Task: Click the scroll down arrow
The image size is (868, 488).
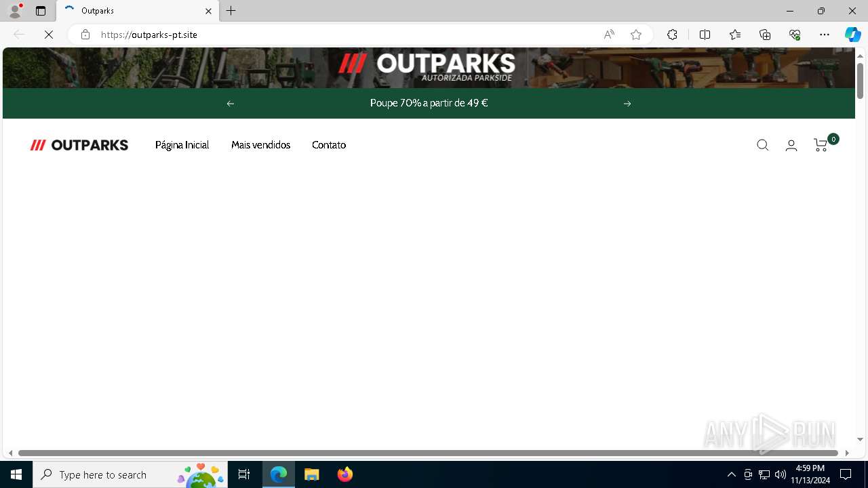Action: [860, 439]
